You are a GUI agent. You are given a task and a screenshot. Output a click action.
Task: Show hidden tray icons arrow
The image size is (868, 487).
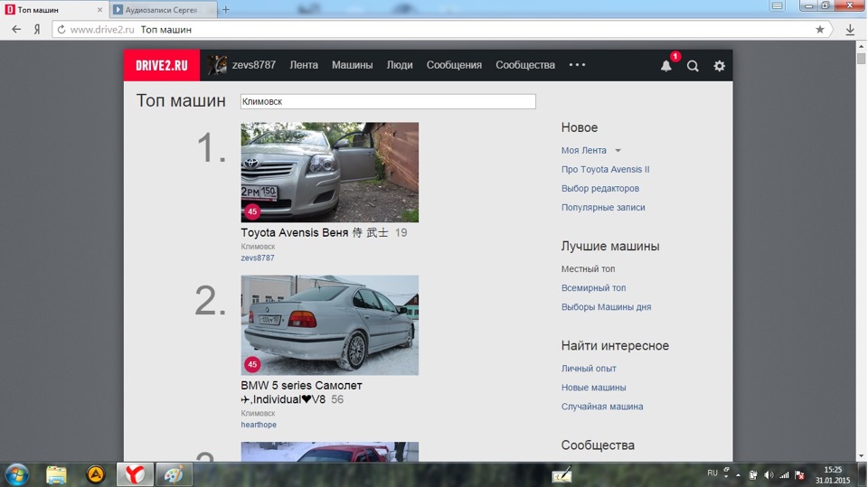coord(739,475)
